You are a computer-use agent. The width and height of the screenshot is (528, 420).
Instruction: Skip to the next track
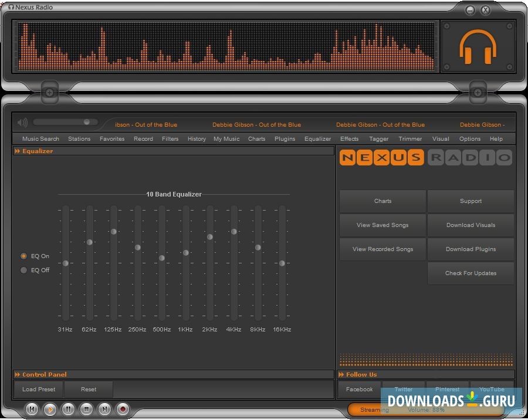pos(104,409)
